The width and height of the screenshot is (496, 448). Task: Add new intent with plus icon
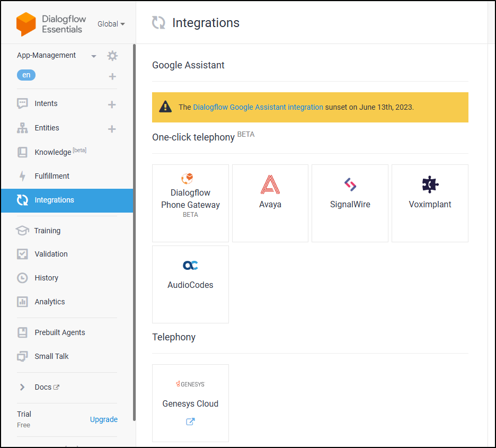click(x=112, y=104)
